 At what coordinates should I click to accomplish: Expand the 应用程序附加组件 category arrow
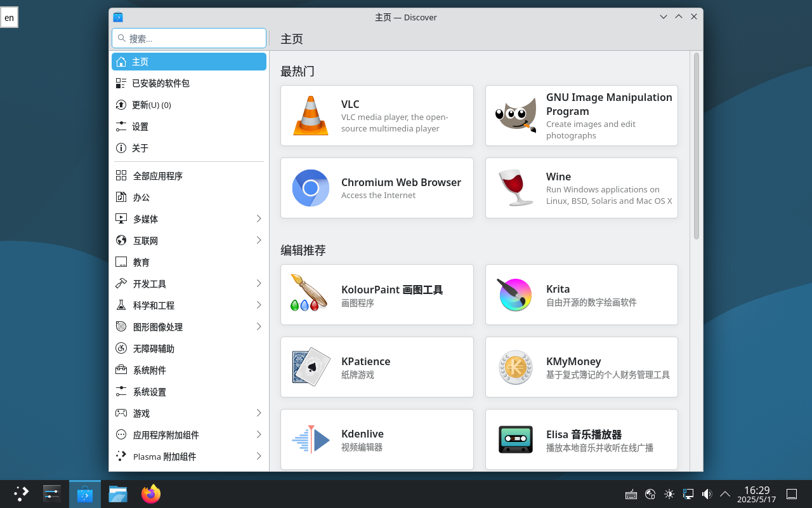tap(259, 435)
